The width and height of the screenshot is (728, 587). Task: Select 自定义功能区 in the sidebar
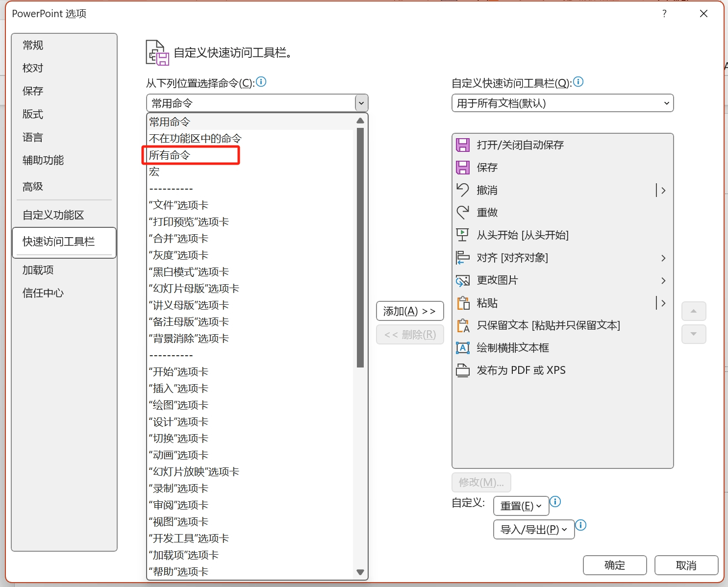click(x=64, y=215)
